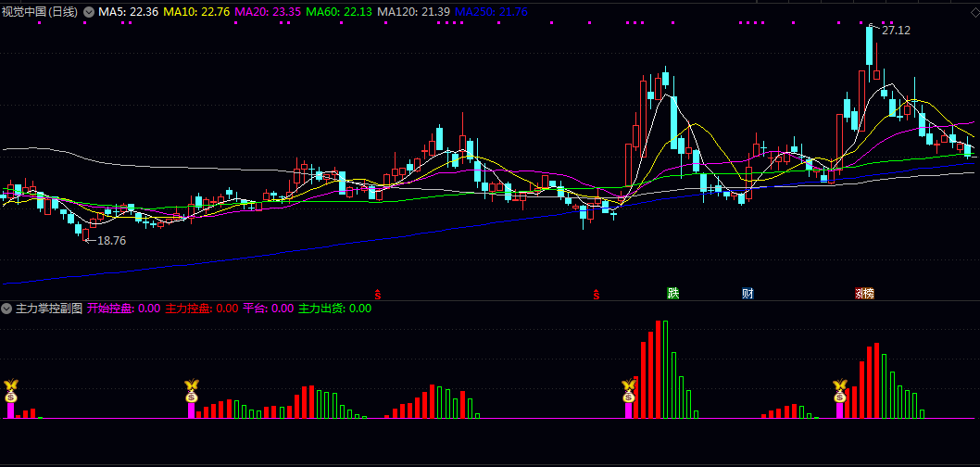Click the 27.12 high price label
980x467 pixels.
coord(896,31)
